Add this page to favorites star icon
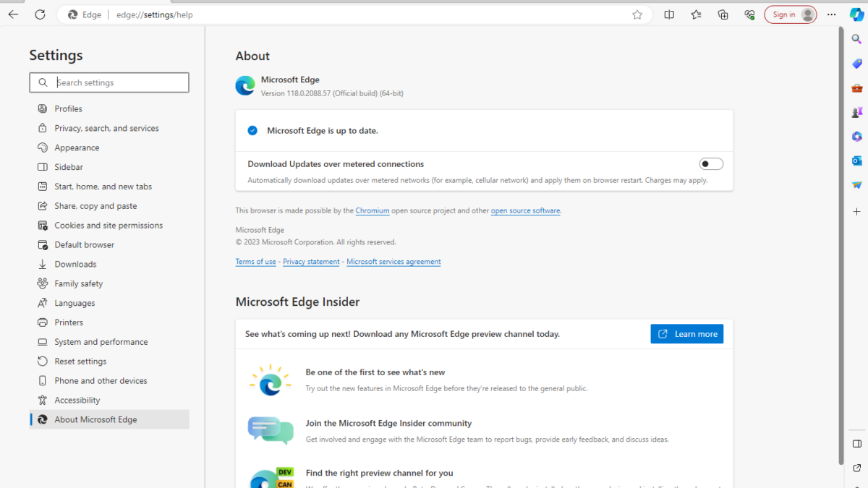 [637, 14]
